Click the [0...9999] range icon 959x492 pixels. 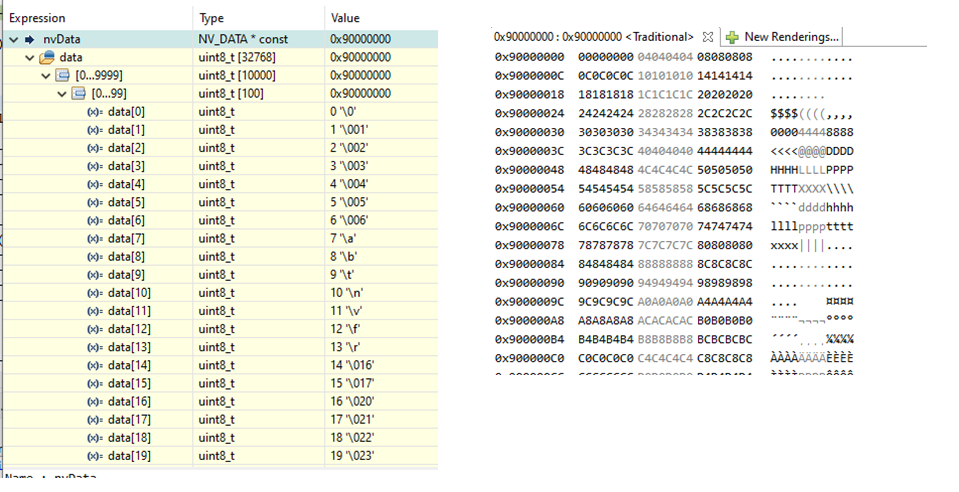(62, 76)
